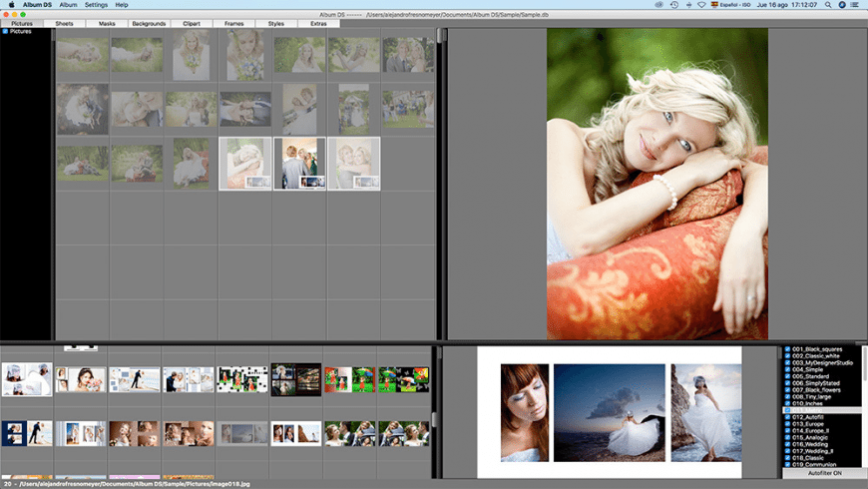This screenshot has width=868, height=489.
Task: Switch to the Backgrounds tab
Action: (149, 23)
